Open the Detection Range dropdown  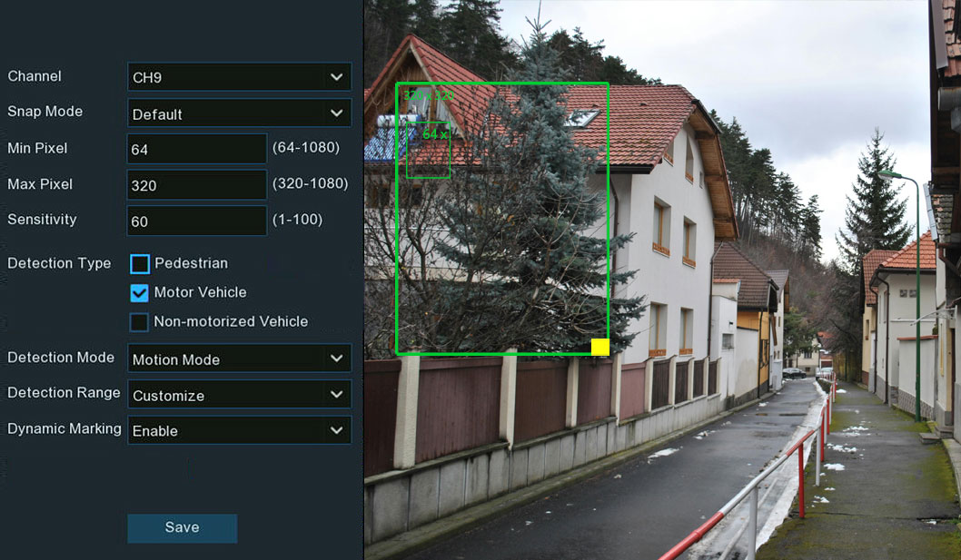point(239,394)
